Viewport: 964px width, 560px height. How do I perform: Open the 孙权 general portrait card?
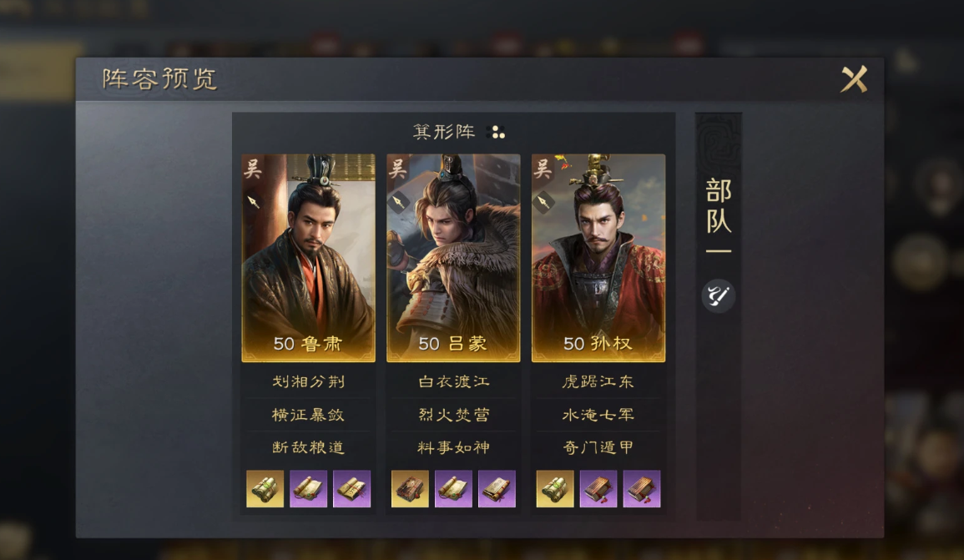click(x=598, y=258)
